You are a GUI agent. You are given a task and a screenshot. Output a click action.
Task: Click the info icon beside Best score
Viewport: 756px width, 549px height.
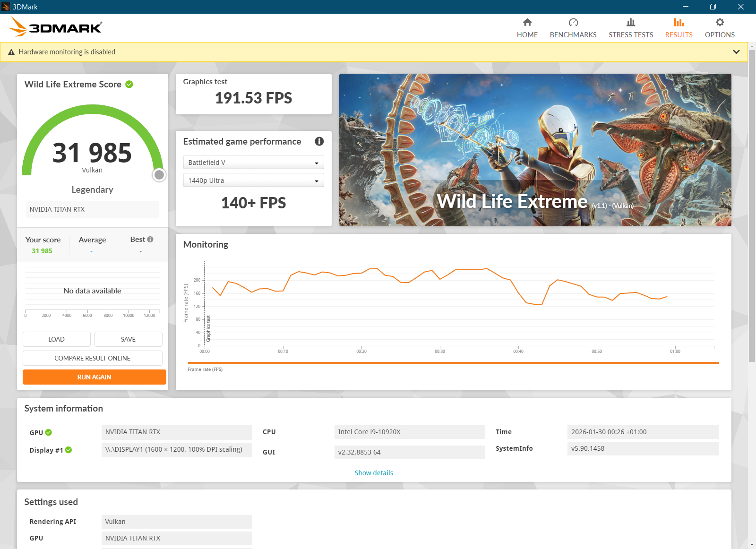[x=150, y=240]
